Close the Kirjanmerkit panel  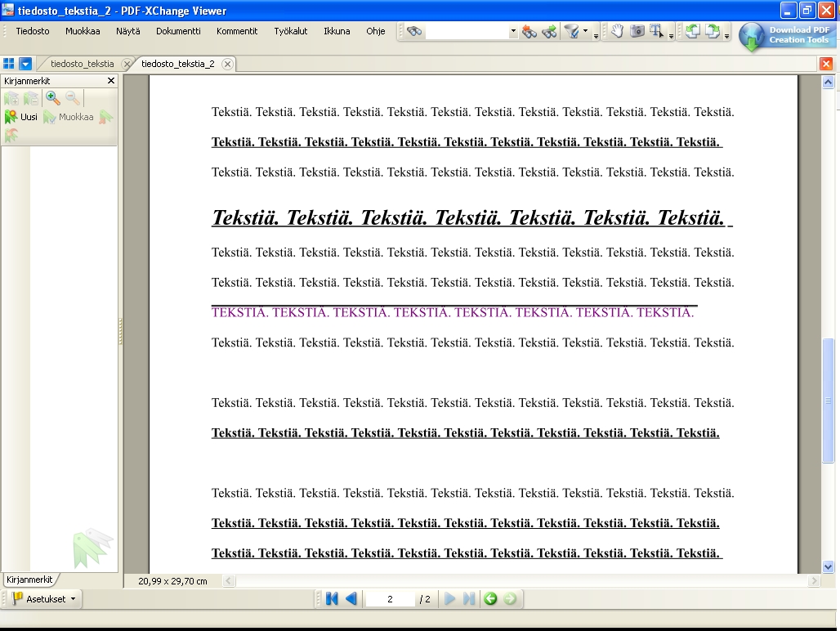[111, 81]
